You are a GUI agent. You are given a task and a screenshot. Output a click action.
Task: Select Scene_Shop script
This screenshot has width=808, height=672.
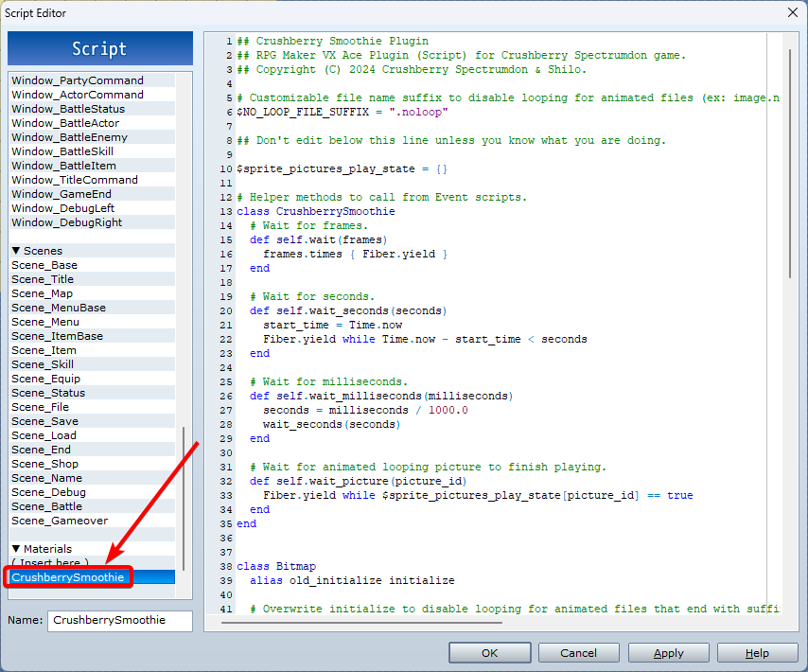[x=93, y=464]
